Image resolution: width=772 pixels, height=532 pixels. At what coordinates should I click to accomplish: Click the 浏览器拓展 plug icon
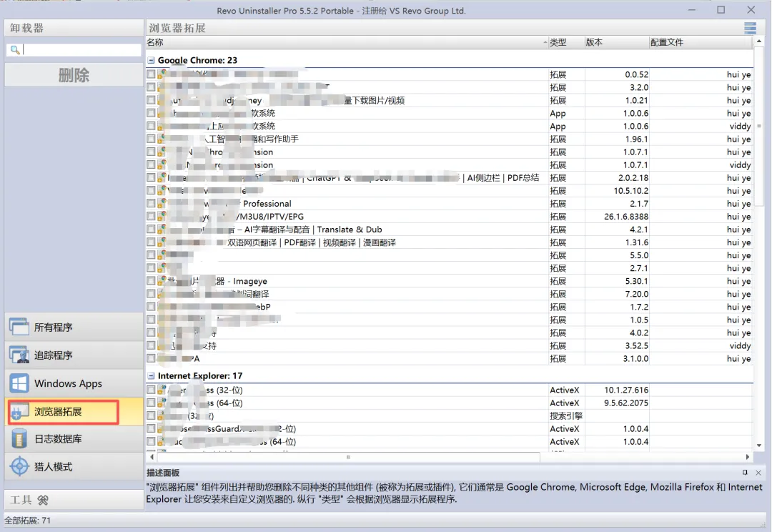pos(19,412)
